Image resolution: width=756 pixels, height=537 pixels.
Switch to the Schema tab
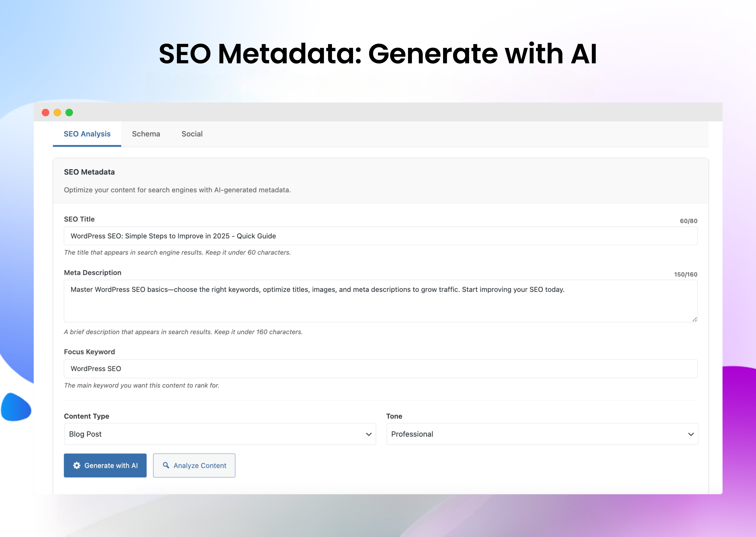(146, 134)
